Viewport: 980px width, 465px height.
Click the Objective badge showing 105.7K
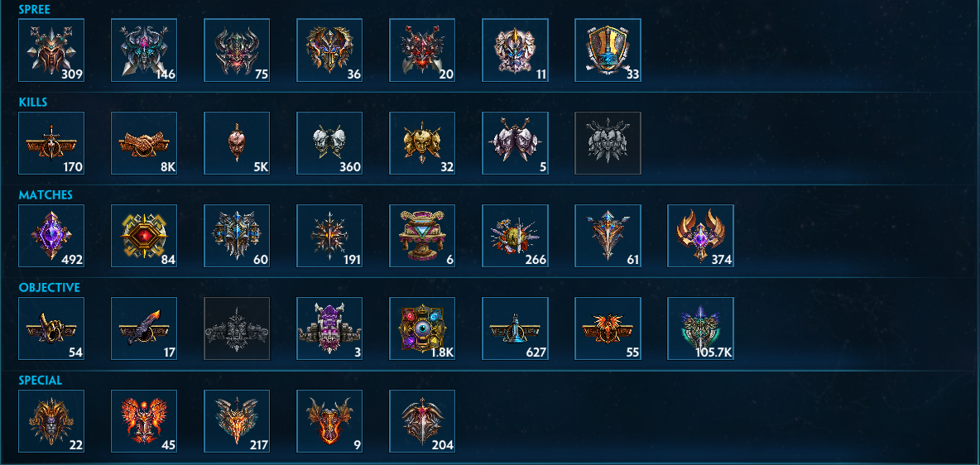(x=700, y=328)
